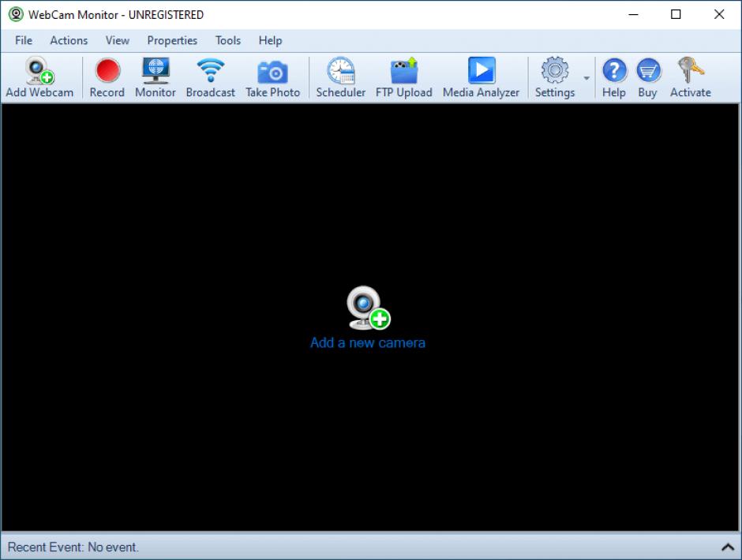Close the WebCam Monitor window
This screenshot has height=560, width=742.
719,15
